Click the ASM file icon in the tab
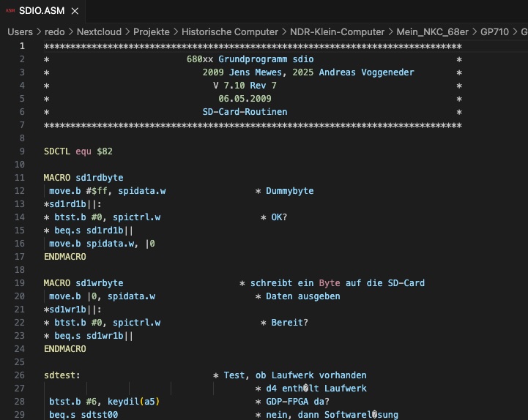528x420 pixels. (10, 11)
